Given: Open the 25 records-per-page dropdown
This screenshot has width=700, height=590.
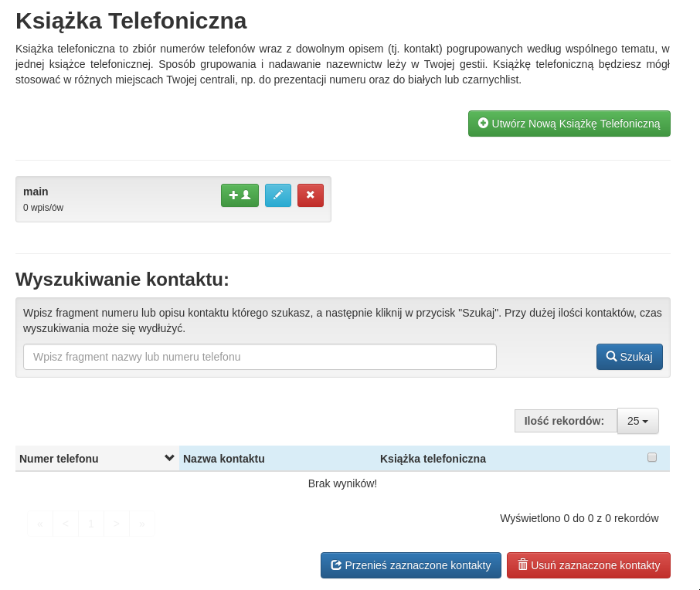Looking at the screenshot, I should coord(637,421).
